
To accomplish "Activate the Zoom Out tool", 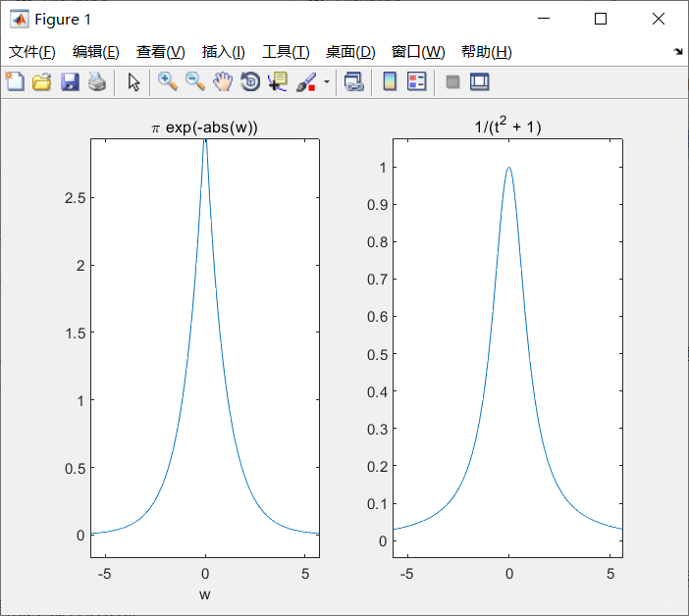I will [x=195, y=81].
